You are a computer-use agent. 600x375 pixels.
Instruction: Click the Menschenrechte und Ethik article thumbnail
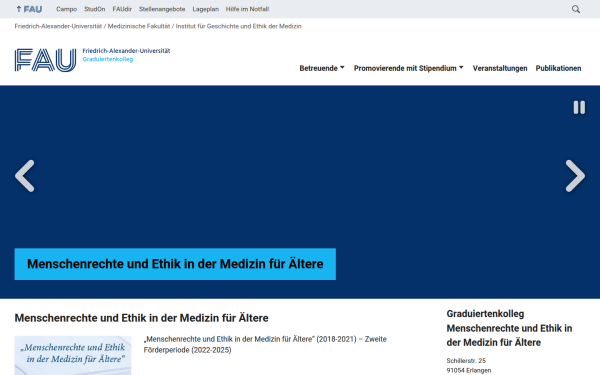pyautogui.click(x=73, y=355)
